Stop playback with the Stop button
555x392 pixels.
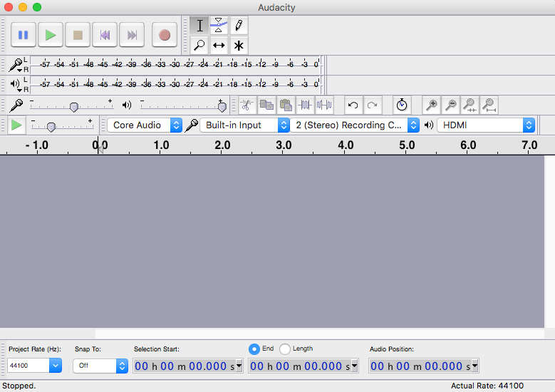click(78, 35)
